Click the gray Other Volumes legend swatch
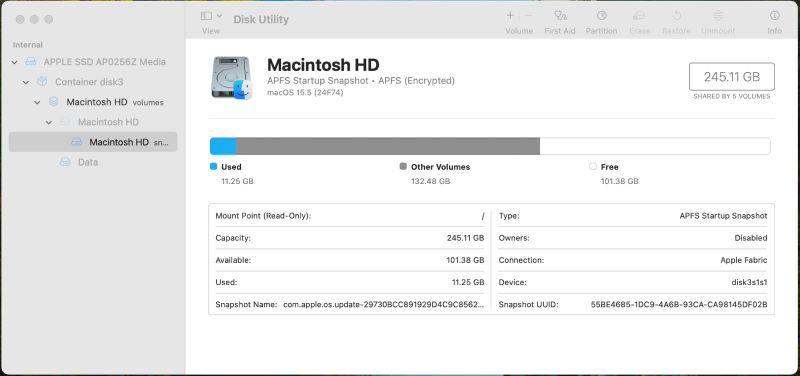Viewport: 800px width, 376px height. point(404,166)
